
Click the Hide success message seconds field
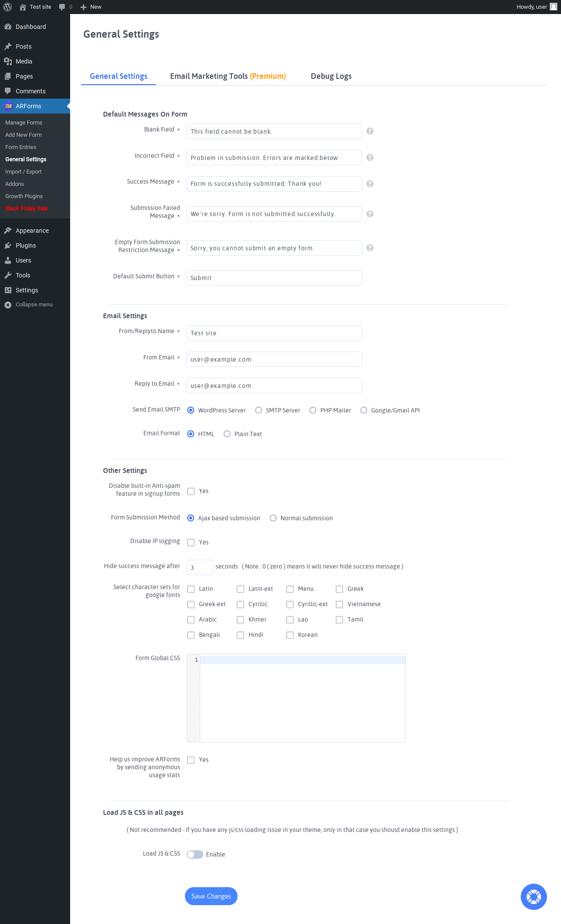(200, 567)
